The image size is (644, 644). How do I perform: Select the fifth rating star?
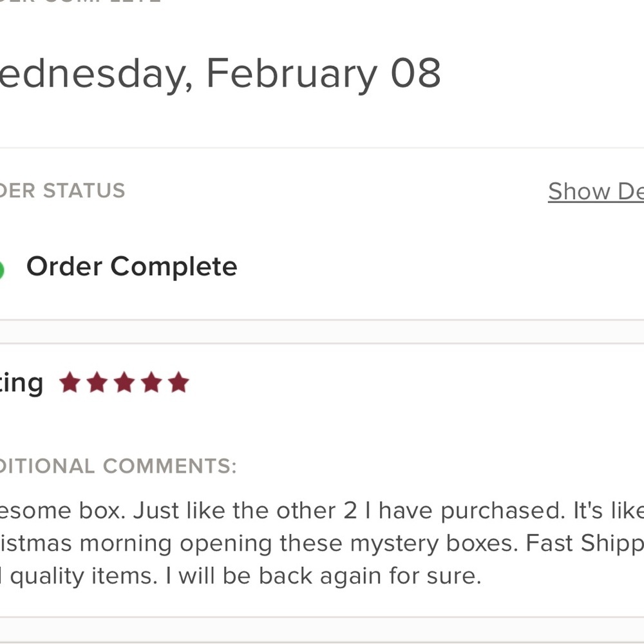tap(178, 383)
